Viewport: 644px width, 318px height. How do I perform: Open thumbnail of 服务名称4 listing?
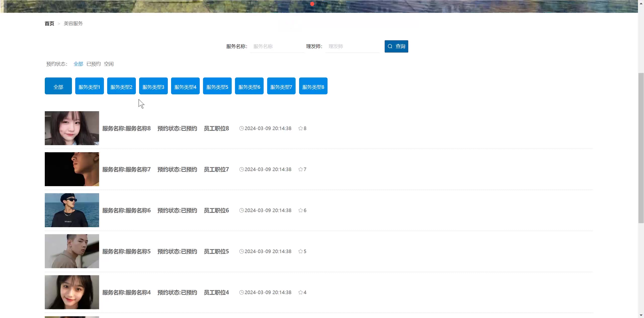pos(72,292)
